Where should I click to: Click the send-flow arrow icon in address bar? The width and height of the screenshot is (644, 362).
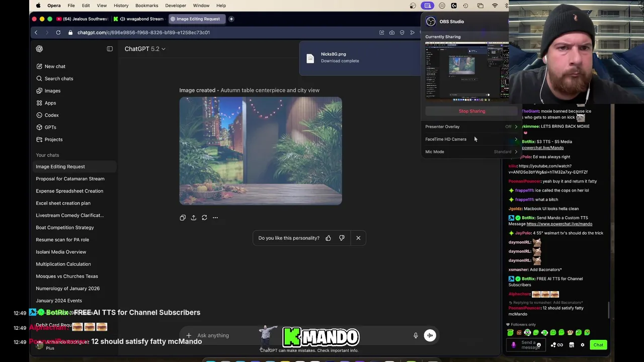(x=412, y=32)
